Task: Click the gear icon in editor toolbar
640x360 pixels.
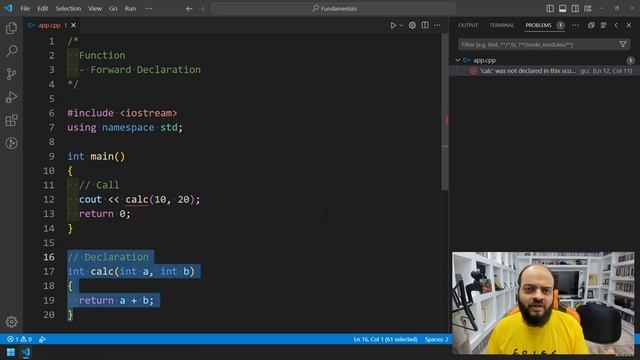Action: [412, 25]
